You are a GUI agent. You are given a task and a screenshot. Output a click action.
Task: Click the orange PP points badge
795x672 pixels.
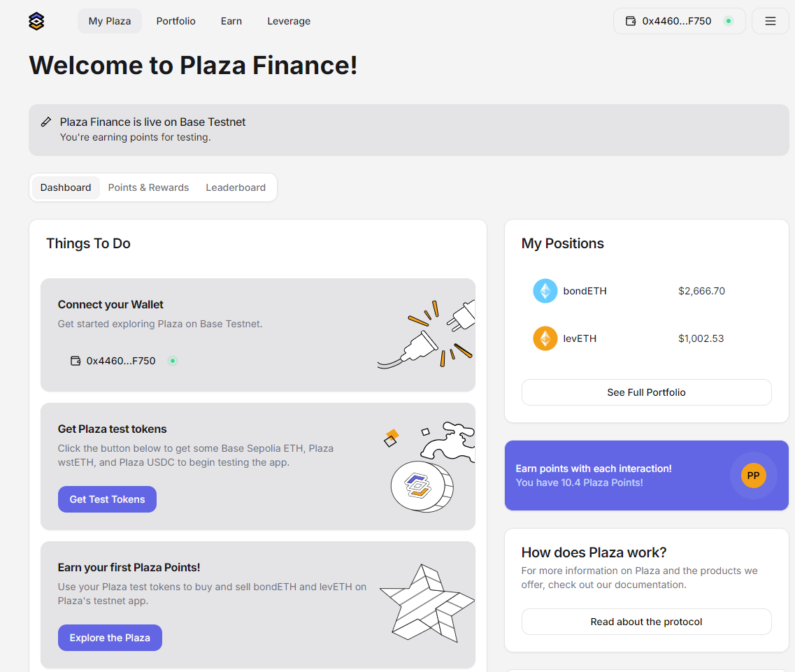[x=753, y=476]
